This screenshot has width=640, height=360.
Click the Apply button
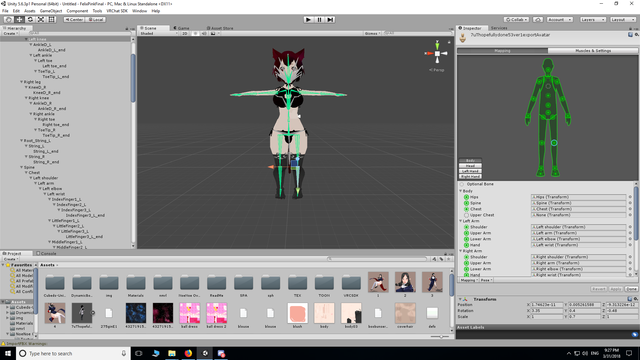pos(616,289)
